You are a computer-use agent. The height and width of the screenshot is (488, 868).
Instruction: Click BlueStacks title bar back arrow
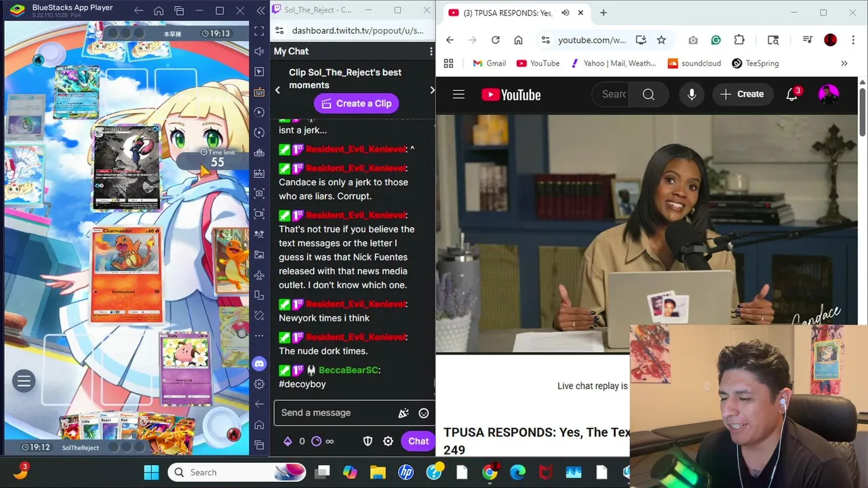(138, 11)
